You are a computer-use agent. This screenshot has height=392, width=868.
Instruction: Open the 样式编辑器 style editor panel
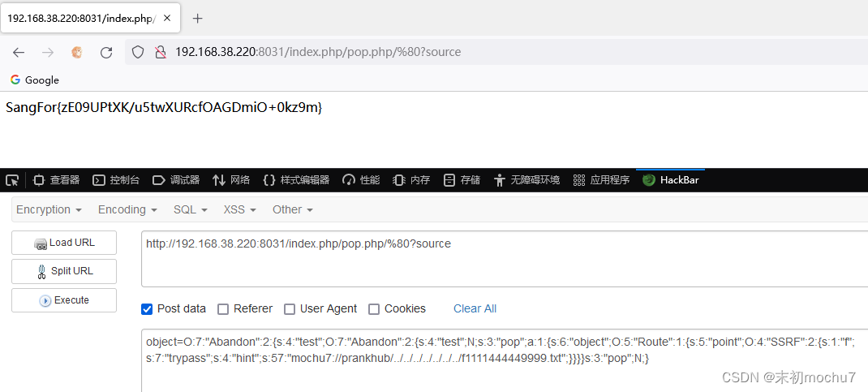pyautogui.click(x=296, y=180)
